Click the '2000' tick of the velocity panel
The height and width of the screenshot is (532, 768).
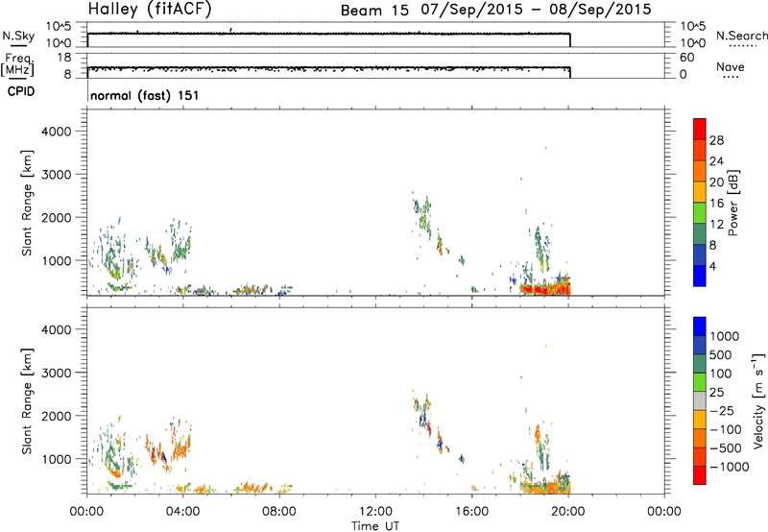click(x=57, y=416)
